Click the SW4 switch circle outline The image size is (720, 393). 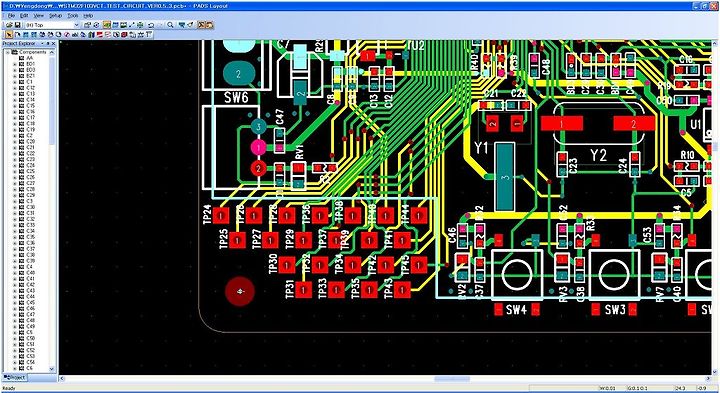(517, 275)
